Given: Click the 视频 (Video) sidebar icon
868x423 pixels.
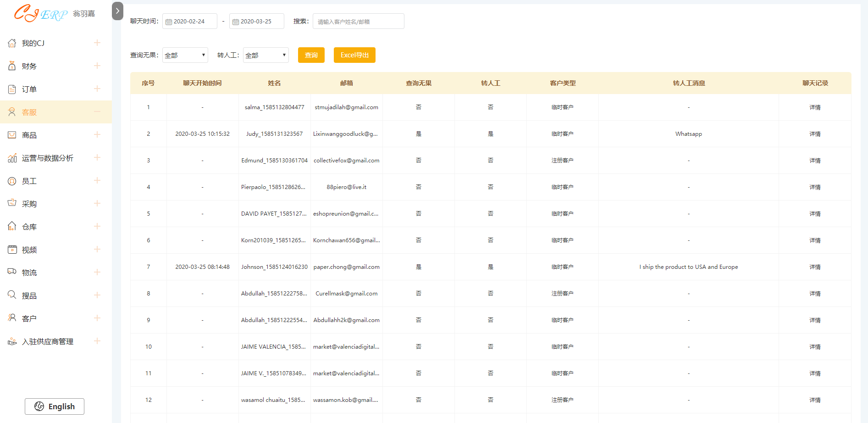Looking at the screenshot, I should click(x=11, y=249).
